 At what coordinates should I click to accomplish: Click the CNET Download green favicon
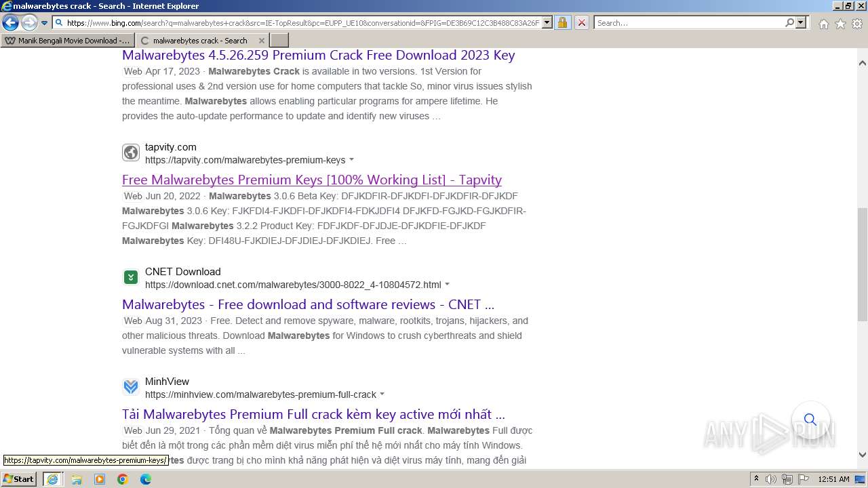coord(131,277)
